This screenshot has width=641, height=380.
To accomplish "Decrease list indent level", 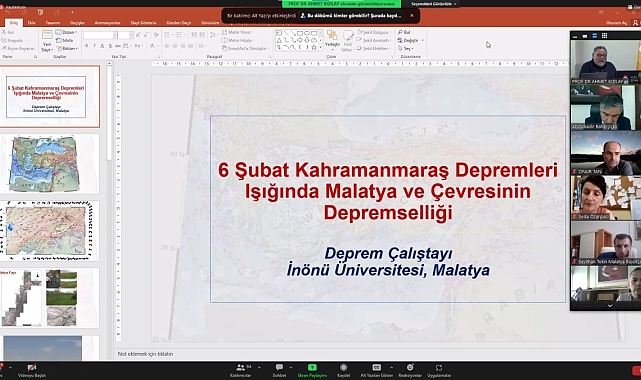I will (x=194, y=35).
